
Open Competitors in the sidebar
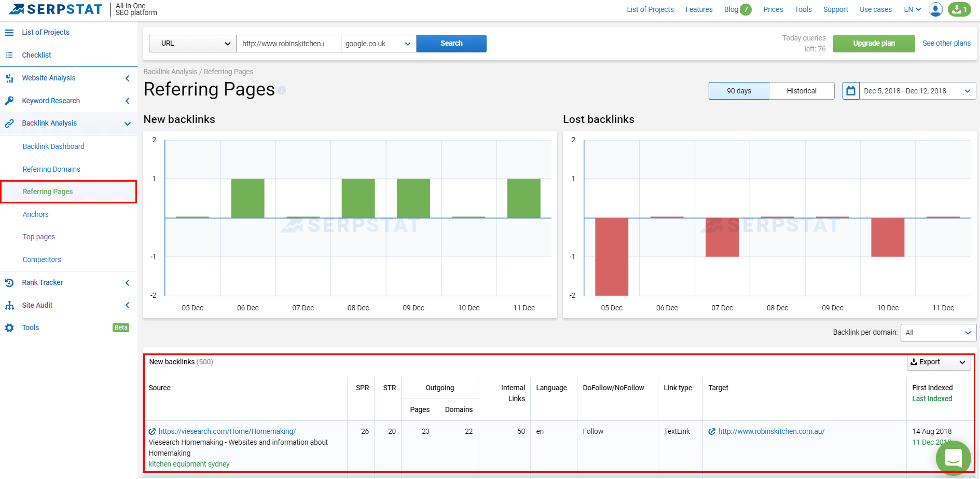pos(42,259)
